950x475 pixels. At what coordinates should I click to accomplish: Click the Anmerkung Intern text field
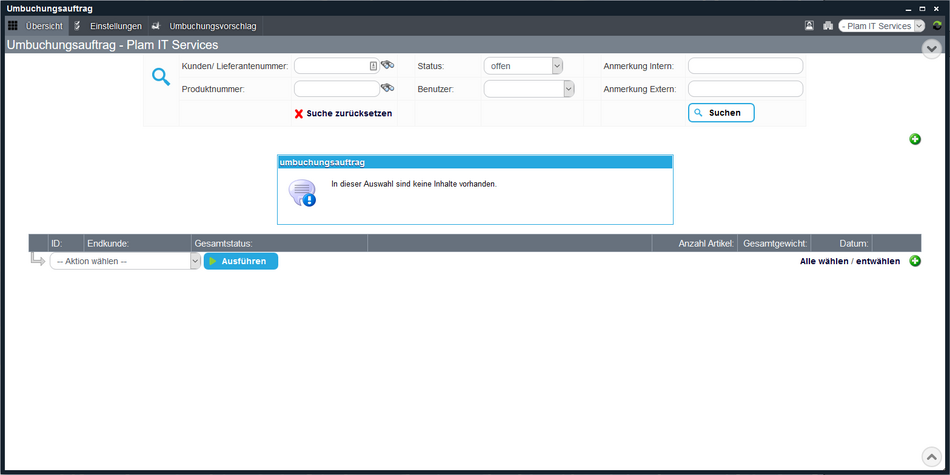[745, 66]
